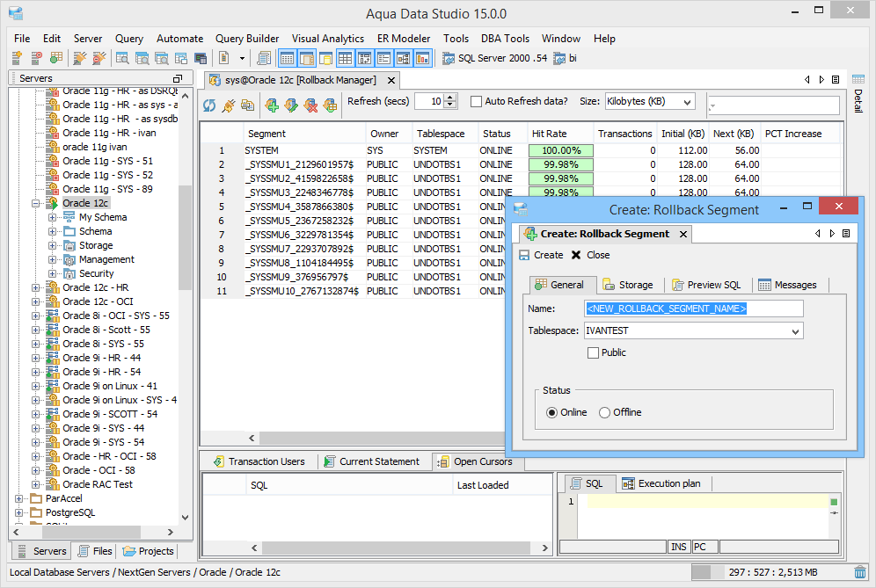
Task: Collapse the Oracle 12c server node
Action: [x=36, y=203]
